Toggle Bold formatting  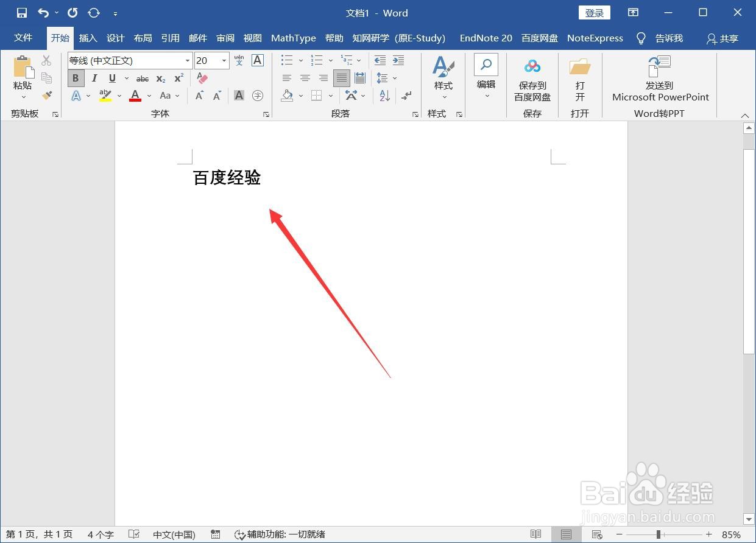pyautogui.click(x=76, y=79)
